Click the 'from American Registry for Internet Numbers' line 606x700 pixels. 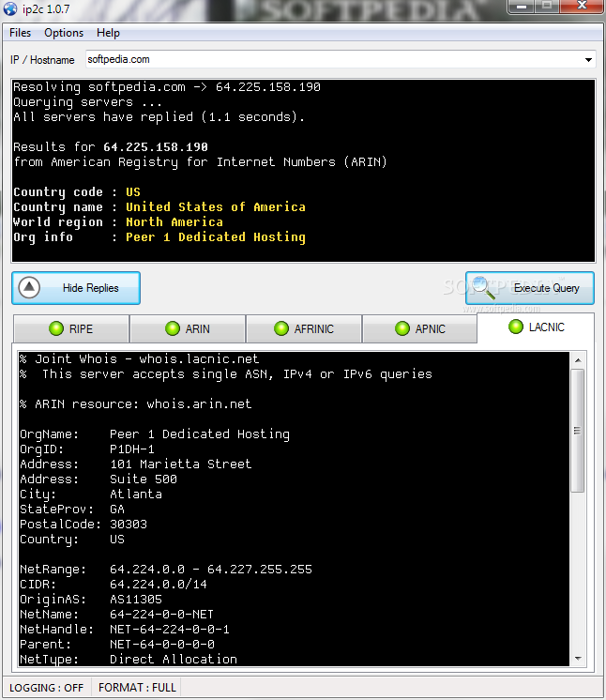coord(201,162)
